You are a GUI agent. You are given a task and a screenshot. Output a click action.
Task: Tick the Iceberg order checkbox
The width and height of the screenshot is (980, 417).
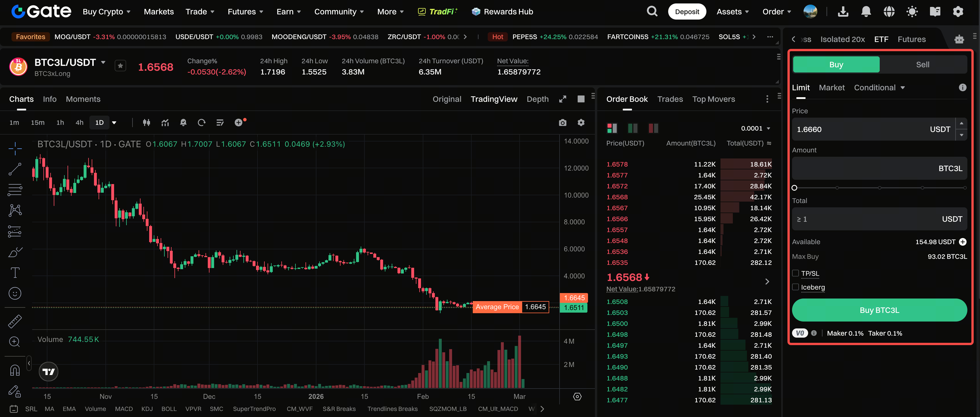point(795,287)
